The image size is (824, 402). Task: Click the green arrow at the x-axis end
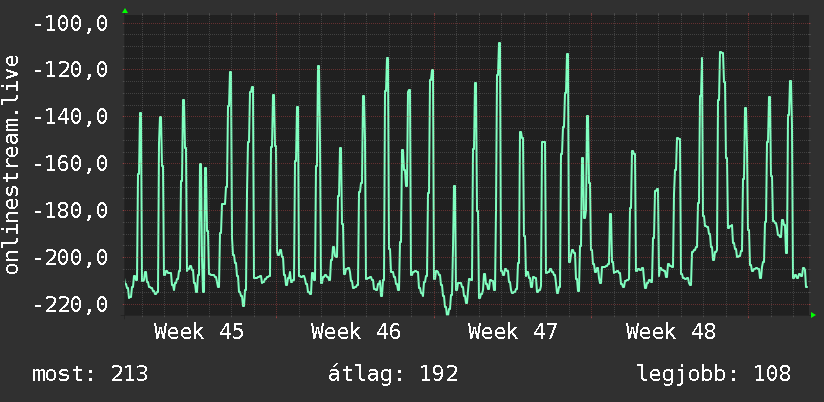(x=813, y=315)
